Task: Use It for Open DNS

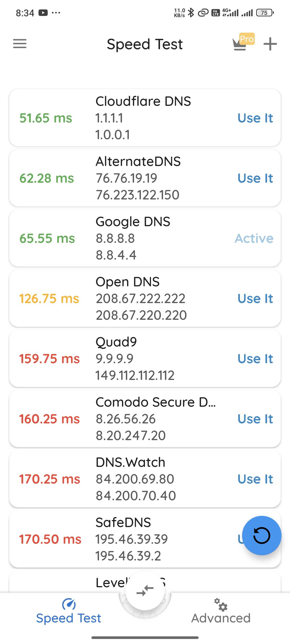Action: coord(255,298)
